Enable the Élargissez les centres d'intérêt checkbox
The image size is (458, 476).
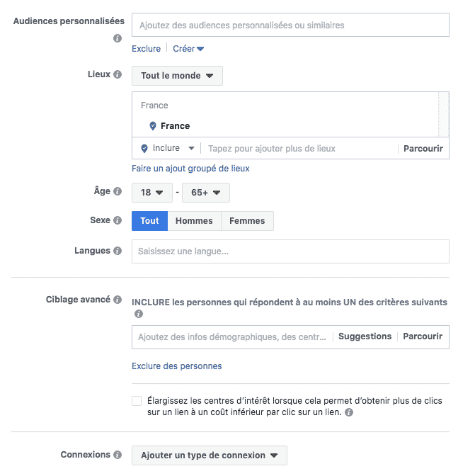click(137, 401)
